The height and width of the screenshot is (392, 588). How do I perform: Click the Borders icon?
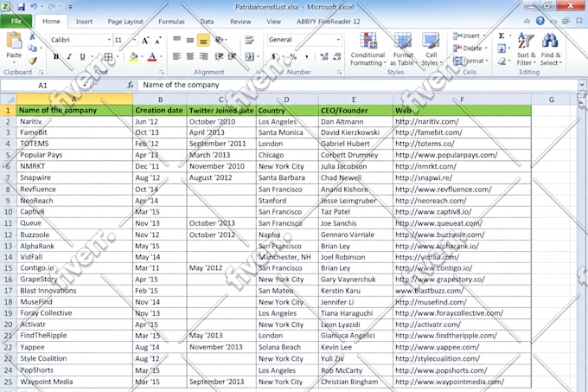tap(108, 56)
